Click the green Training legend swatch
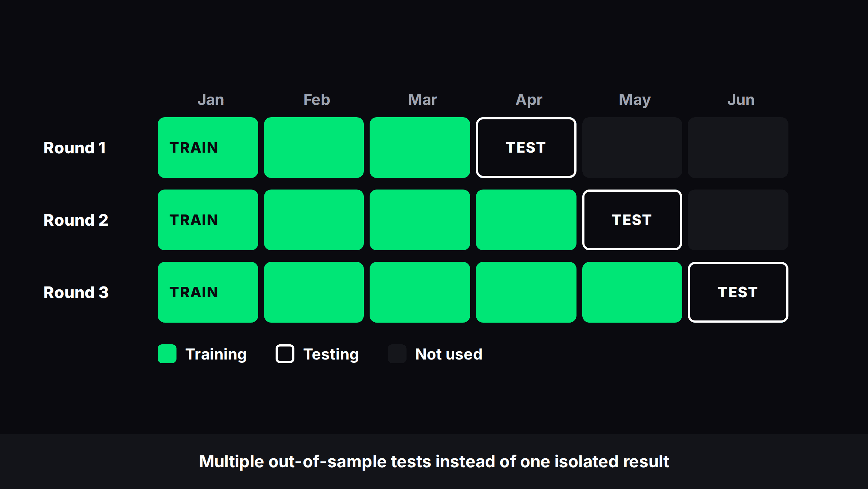868x489 pixels. [167, 354]
